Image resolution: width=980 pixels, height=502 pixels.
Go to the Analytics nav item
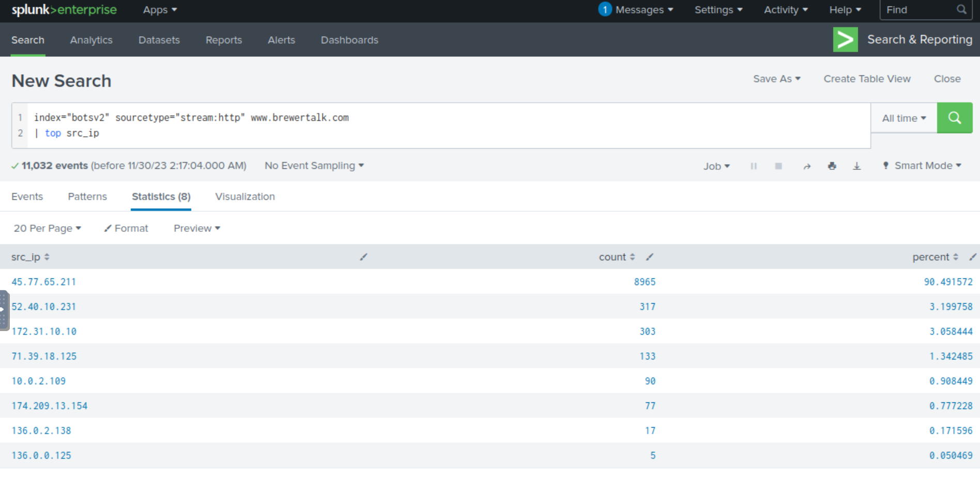(91, 40)
